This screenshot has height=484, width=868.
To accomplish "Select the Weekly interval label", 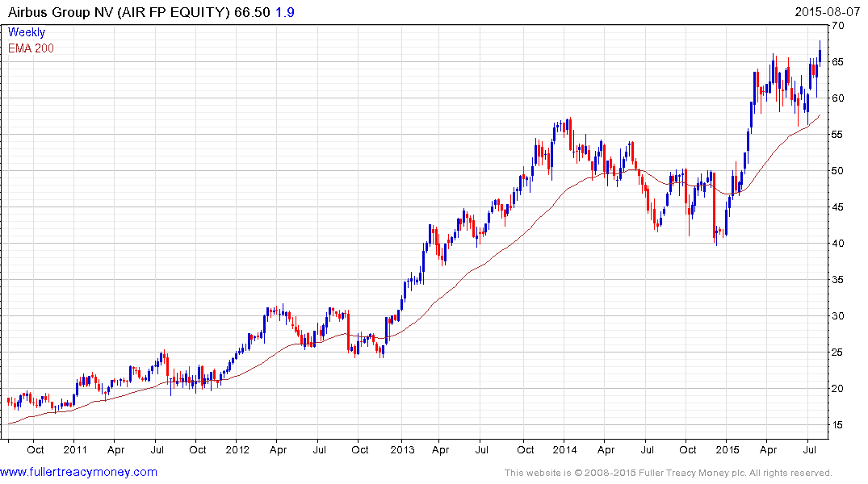I will pos(27,32).
